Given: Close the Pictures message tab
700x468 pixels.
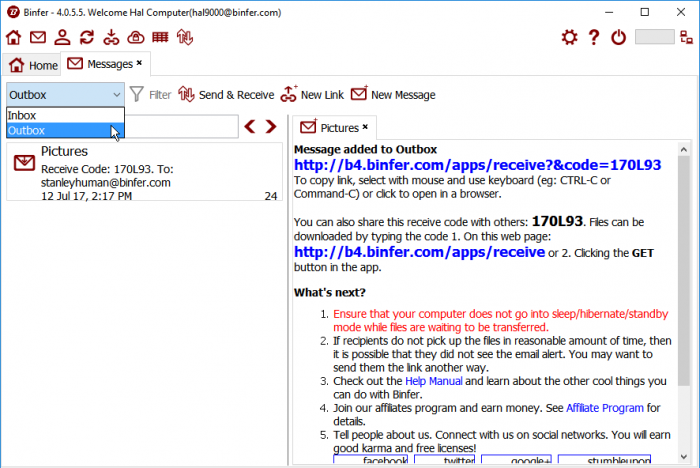Looking at the screenshot, I should point(365,127).
